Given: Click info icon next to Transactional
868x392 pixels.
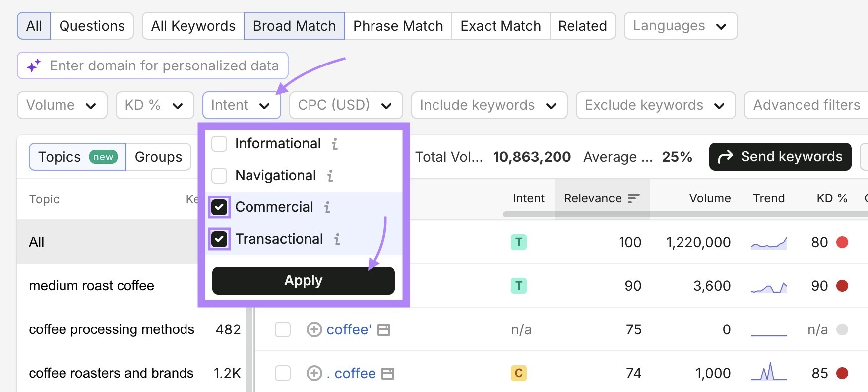Looking at the screenshot, I should 337,239.
